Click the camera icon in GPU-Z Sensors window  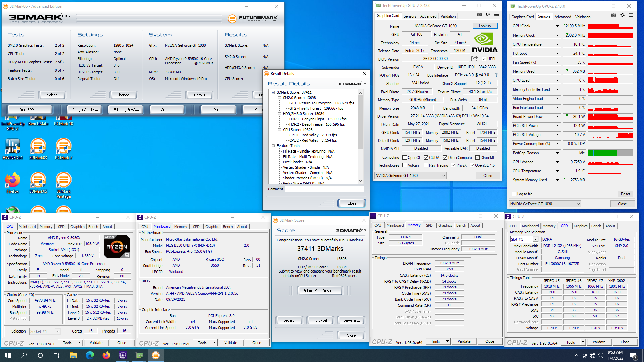pyautogui.click(x=613, y=15)
